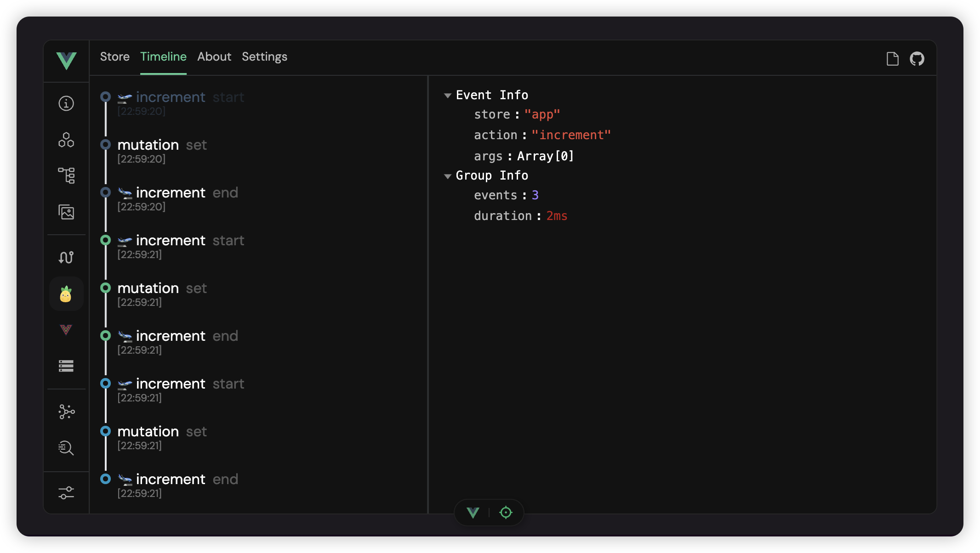Viewport: 980px width, 553px height.
Task: Toggle DevTools panel with floating Vue logo
Action: coord(473,513)
